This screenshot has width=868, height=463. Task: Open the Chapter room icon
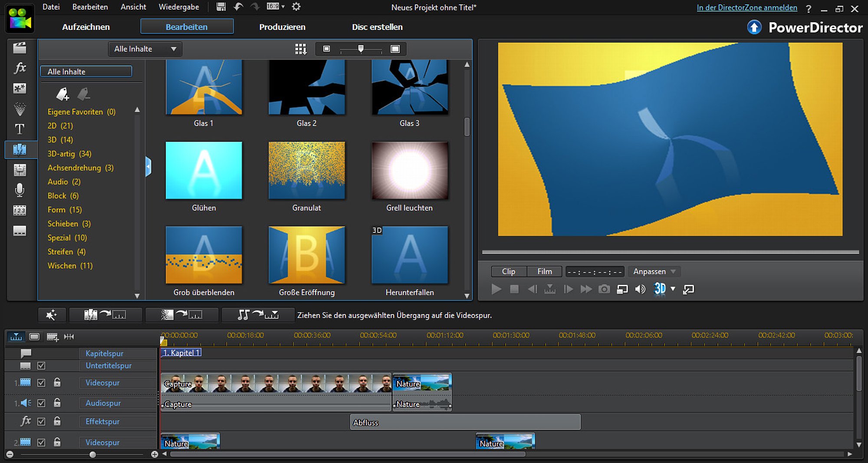pos(20,211)
